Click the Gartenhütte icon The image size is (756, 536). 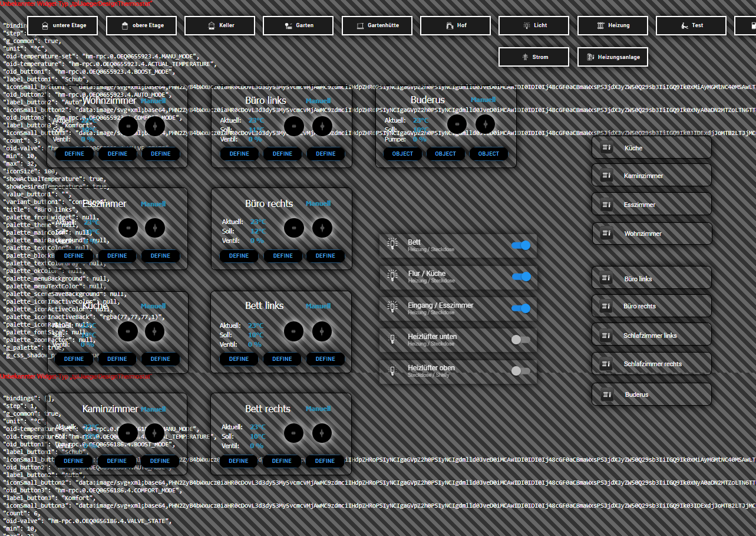[x=361, y=26]
